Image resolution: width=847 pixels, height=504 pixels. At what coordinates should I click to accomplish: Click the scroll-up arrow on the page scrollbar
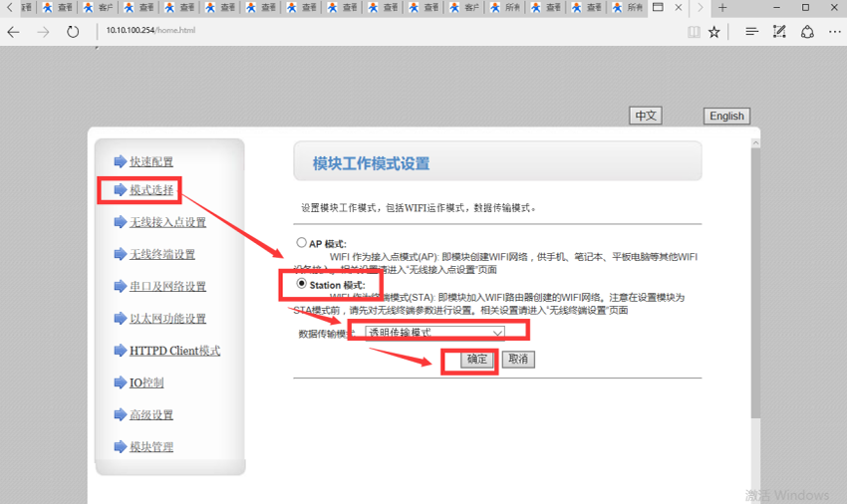[755, 143]
